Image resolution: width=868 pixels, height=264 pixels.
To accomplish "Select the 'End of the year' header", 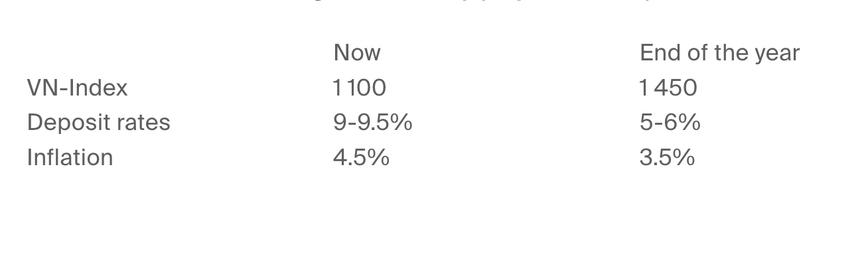I will [x=720, y=53].
